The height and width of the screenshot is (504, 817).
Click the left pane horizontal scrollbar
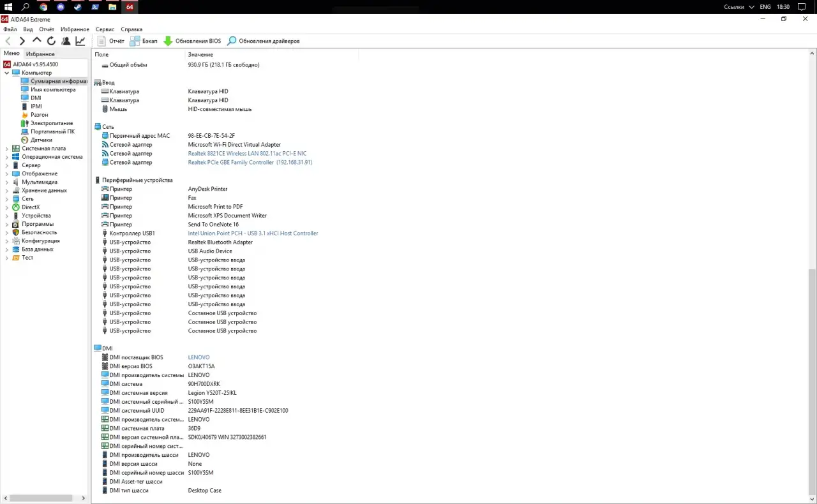38,498
